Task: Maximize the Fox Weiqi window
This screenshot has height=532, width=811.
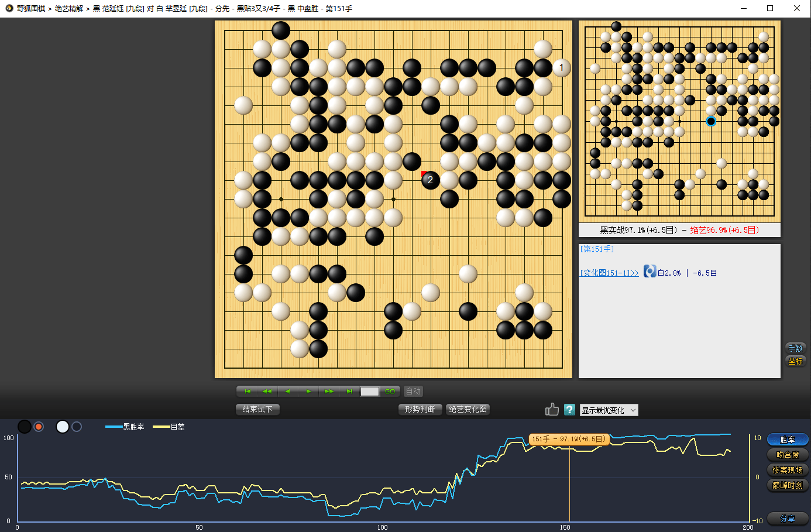Action: (770, 8)
